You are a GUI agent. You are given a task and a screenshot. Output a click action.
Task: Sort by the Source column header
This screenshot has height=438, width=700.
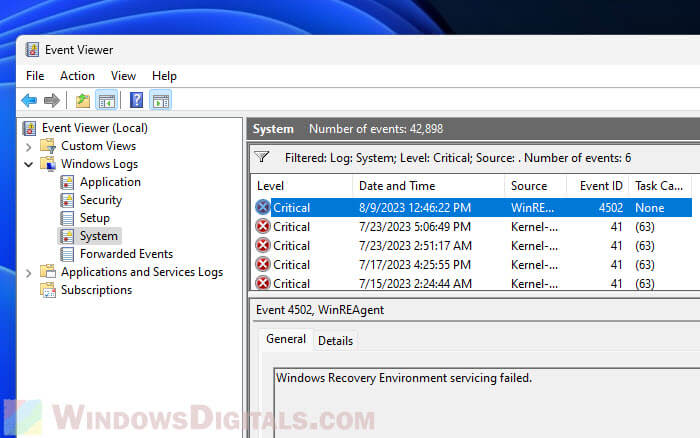coord(536,186)
